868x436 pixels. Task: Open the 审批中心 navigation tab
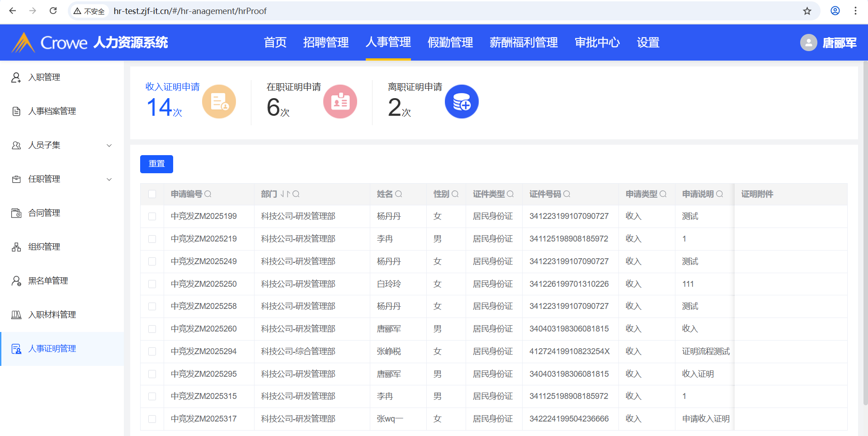click(x=597, y=43)
